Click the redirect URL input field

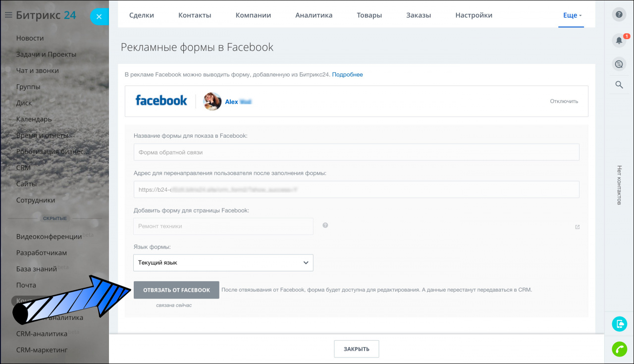[357, 189]
